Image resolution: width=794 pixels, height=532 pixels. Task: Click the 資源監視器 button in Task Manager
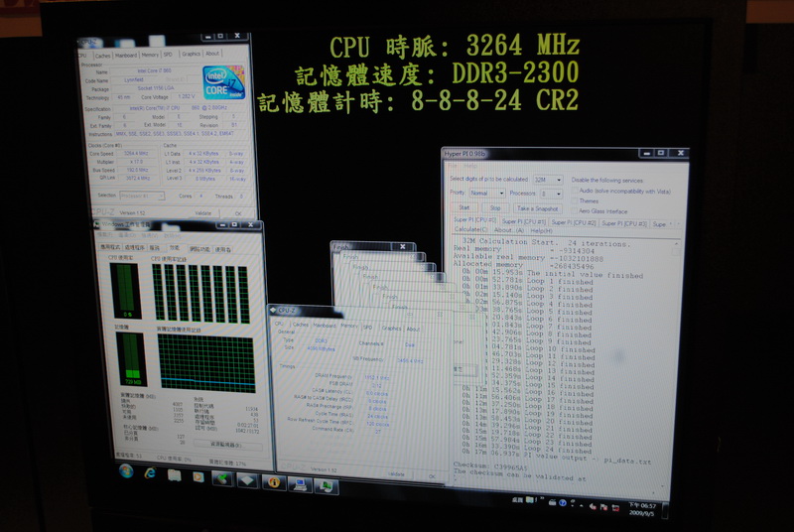(226, 445)
